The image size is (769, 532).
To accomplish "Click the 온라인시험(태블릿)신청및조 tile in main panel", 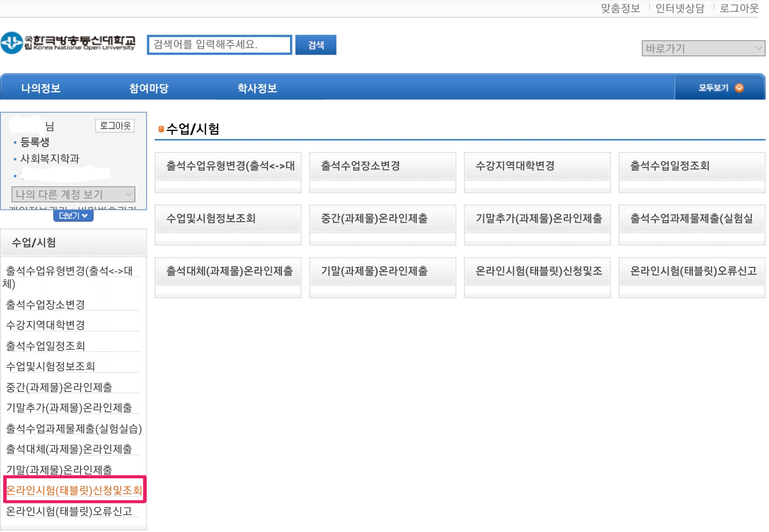I will point(538,278).
